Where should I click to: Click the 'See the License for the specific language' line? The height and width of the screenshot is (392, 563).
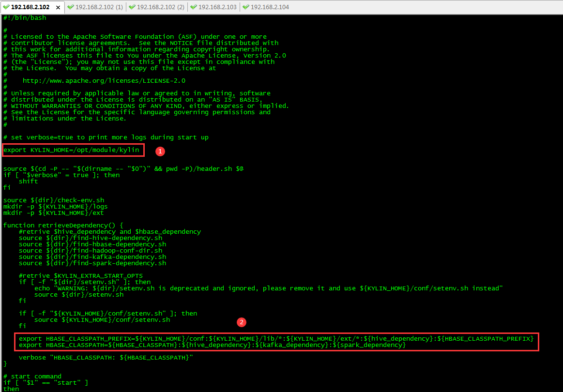[x=137, y=112]
